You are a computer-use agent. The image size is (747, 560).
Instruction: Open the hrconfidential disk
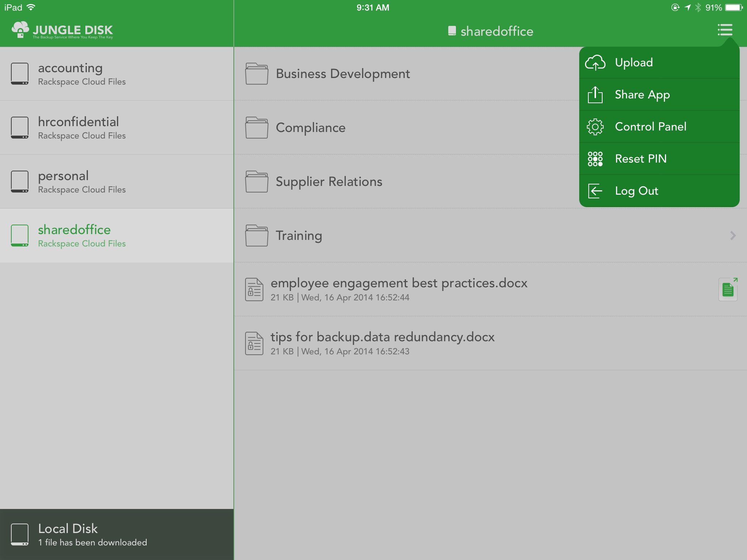tap(117, 128)
